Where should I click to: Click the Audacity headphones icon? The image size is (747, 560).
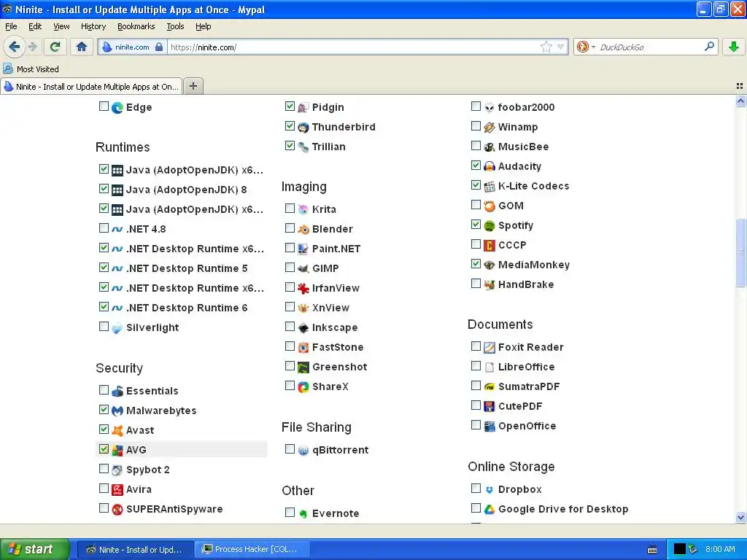click(489, 166)
